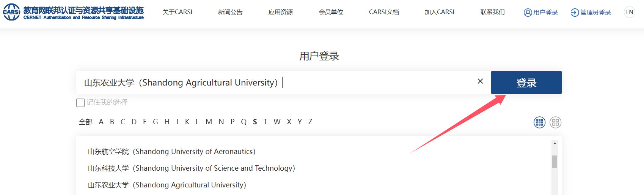Filter institutions by letter M
Image resolution: width=644 pixels, height=195 pixels.
(209, 122)
